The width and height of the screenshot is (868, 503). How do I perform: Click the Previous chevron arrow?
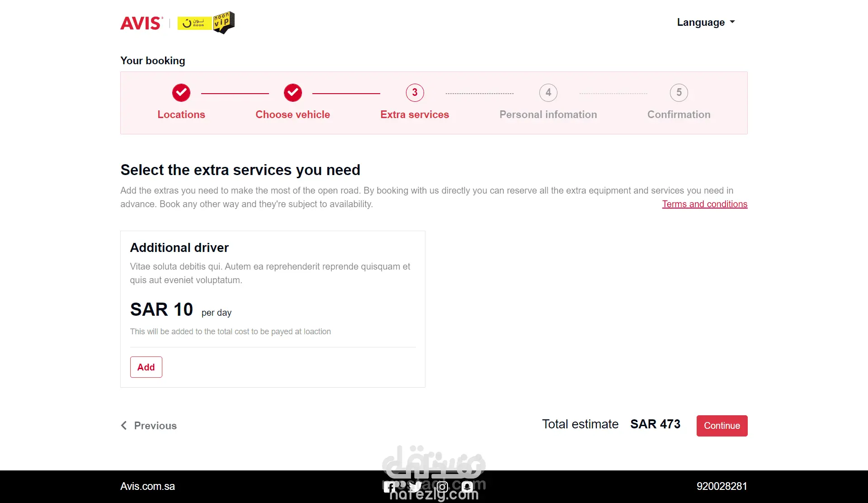[x=124, y=425]
